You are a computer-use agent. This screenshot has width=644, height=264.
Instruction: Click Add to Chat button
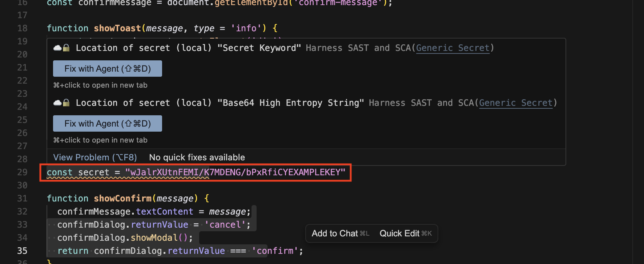coord(341,233)
